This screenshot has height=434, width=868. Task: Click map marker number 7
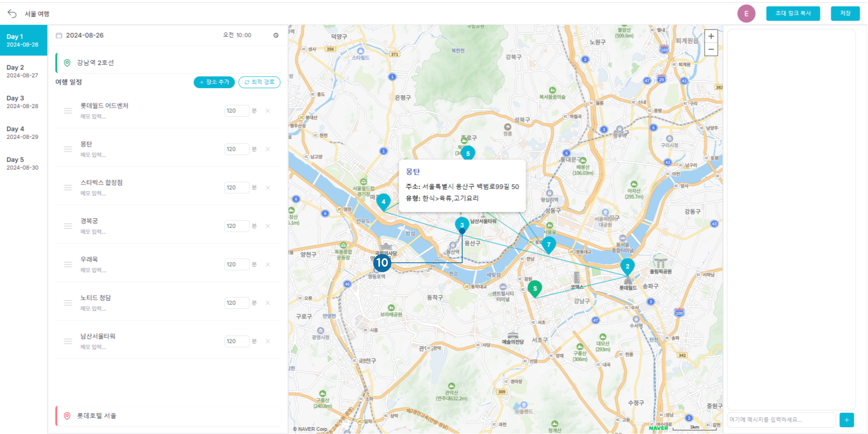coord(549,245)
